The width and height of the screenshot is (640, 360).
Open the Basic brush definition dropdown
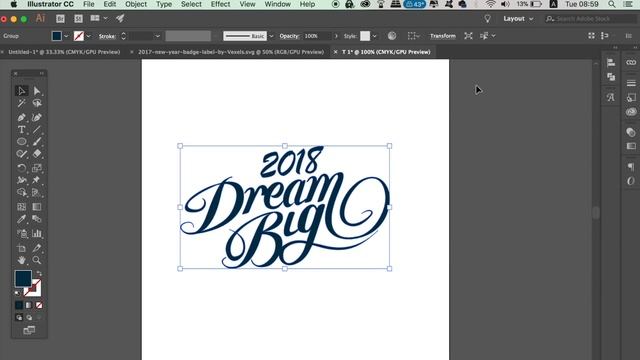271,36
